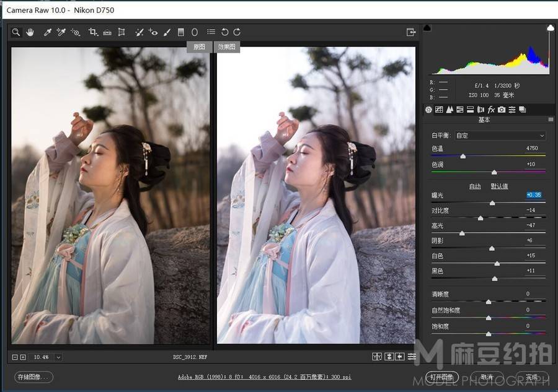Click the 完成 done button
The height and width of the screenshot is (392, 558).
[x=532, y=377]
